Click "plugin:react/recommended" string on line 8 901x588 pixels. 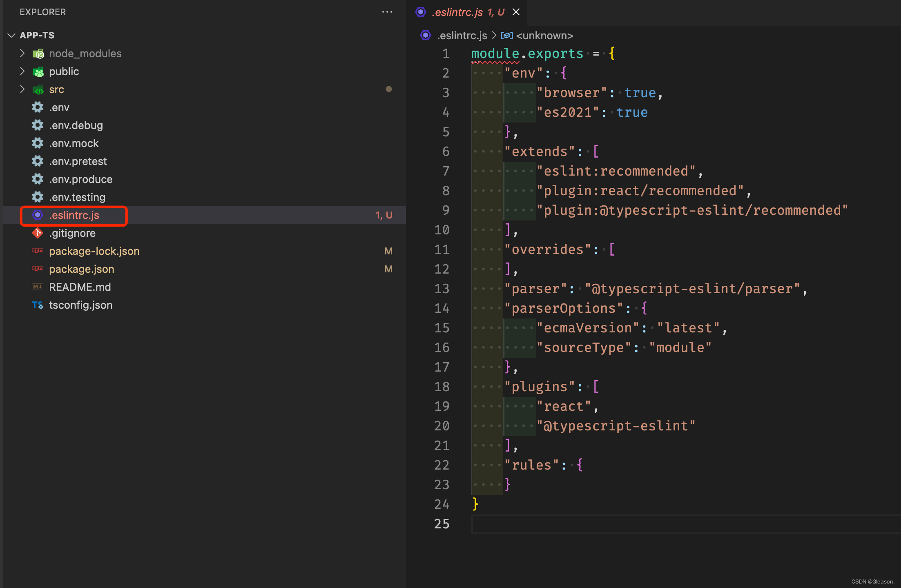tap(640, 191)
